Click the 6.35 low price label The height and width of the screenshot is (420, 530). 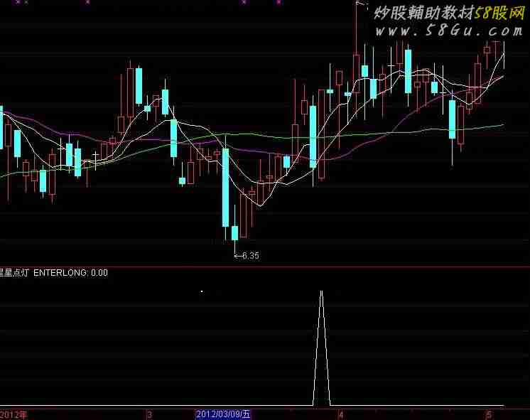pyautogui.click(x=247, y=256)
